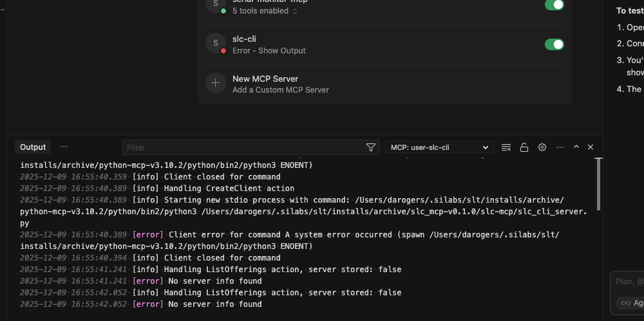
Task: Click log line 'Client closed for command' at 16:55:40.394
Action: click(150, 258)
